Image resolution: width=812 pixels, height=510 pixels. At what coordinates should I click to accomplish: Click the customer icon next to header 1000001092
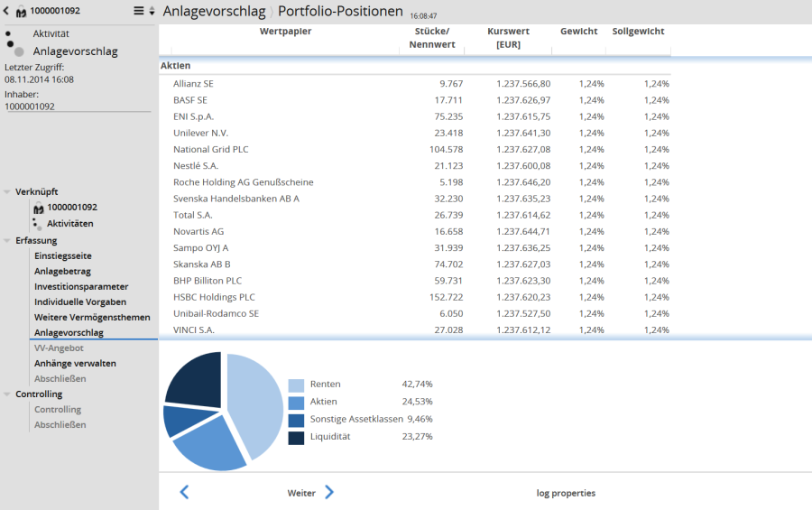22,11
